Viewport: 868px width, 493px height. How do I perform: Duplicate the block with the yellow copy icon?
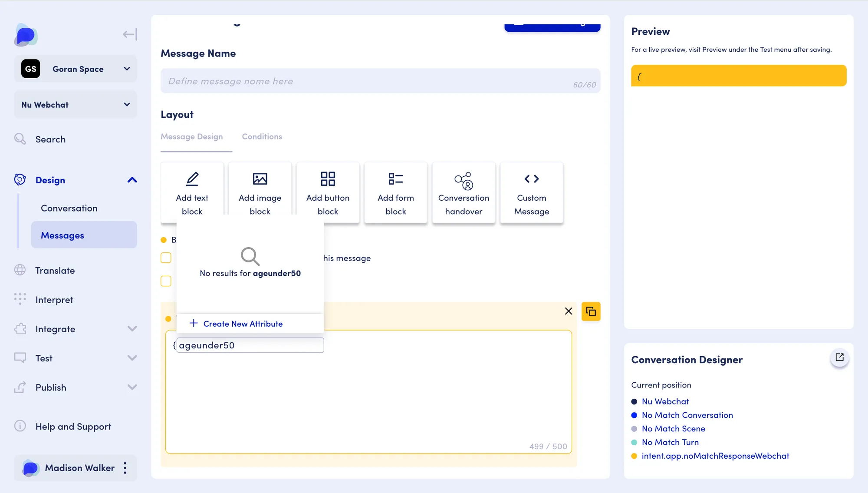pos(591,311)
